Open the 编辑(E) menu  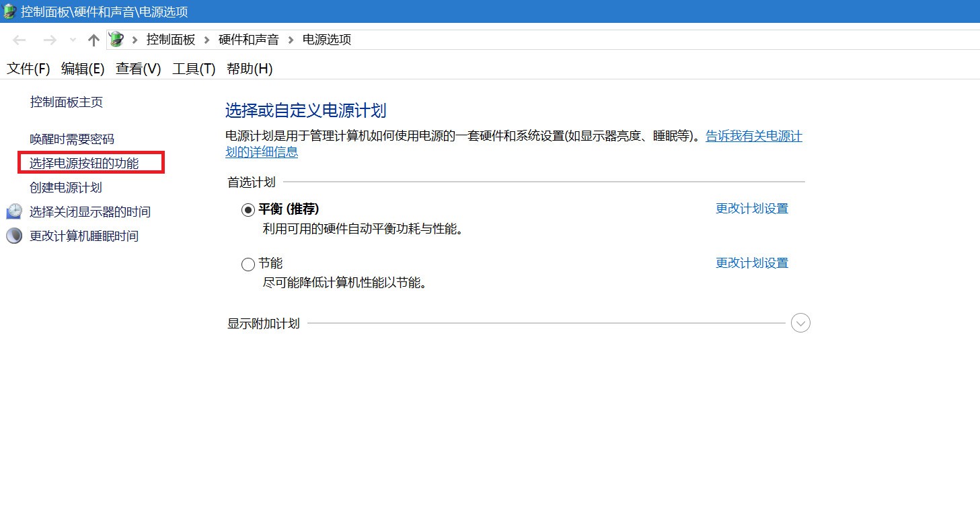tap(83, 69)
